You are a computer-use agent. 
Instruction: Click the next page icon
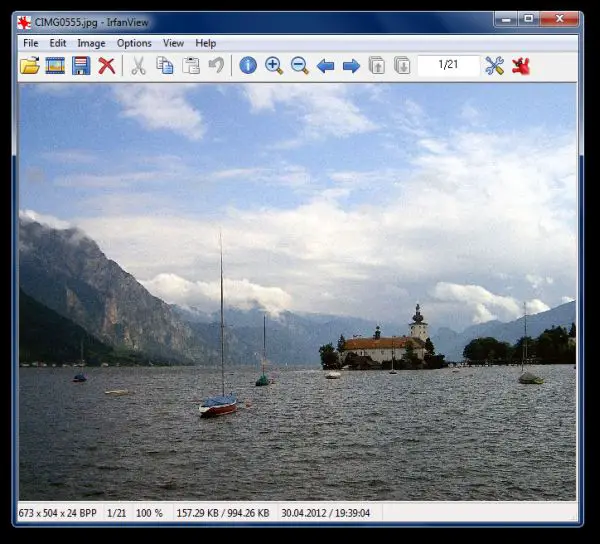tap(402, 65)
